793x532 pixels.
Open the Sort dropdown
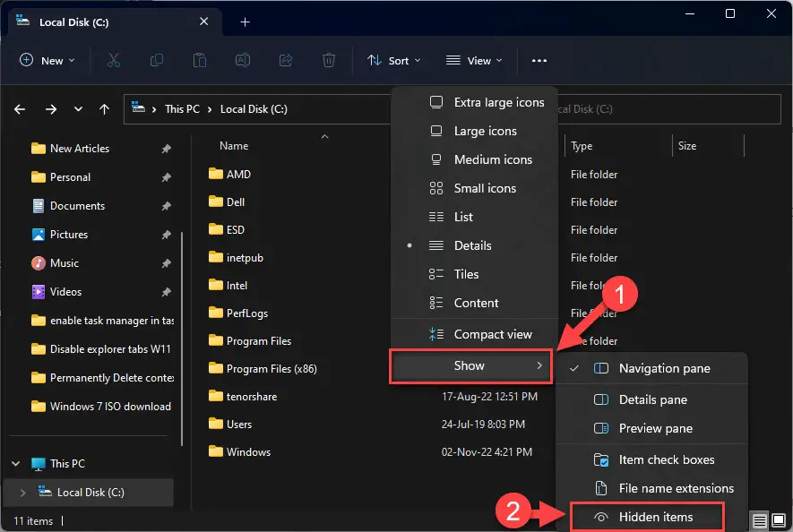pos(394,60)
